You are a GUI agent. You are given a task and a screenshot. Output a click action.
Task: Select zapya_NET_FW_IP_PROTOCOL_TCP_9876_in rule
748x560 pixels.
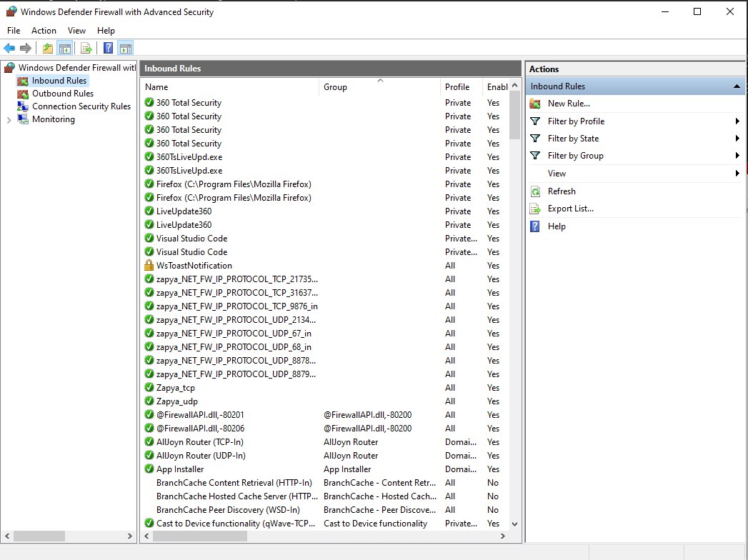coord(237,306)
